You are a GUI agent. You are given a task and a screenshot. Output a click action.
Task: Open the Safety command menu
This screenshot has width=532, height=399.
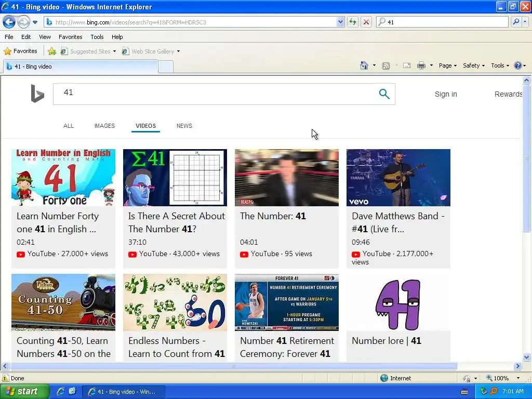(x=474, y=65)
